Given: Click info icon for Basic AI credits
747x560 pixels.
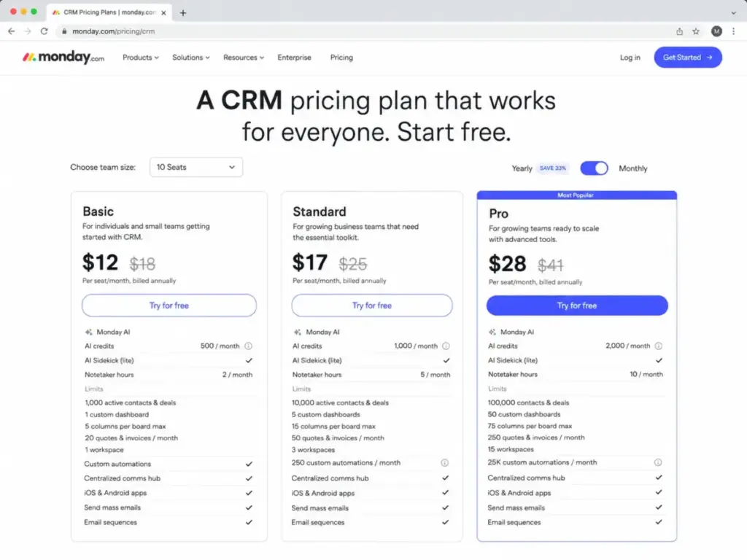Looking at the screenshot, I should 248,346.
